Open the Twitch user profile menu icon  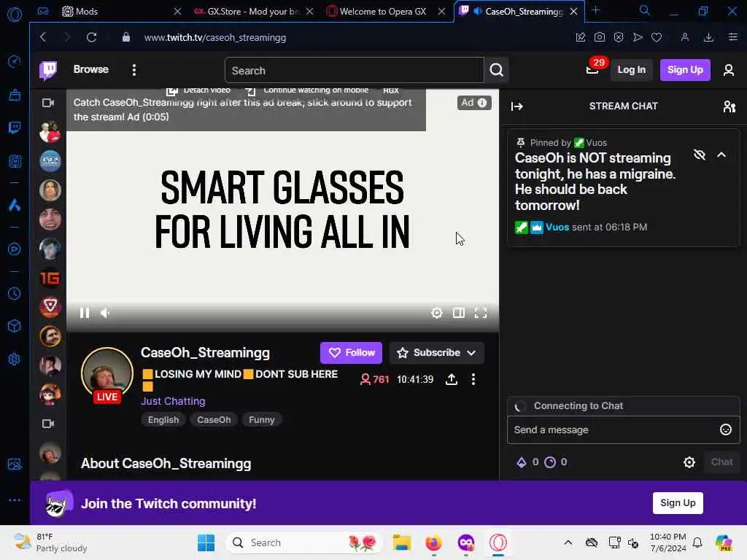[729, 70]
